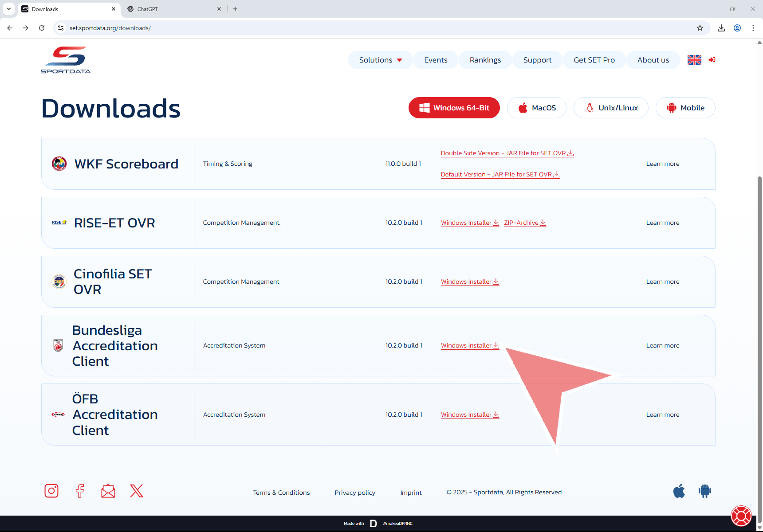This screenshot has width=763, height=532.
Task: Reload the Downloads page
Action: point(42,28)
